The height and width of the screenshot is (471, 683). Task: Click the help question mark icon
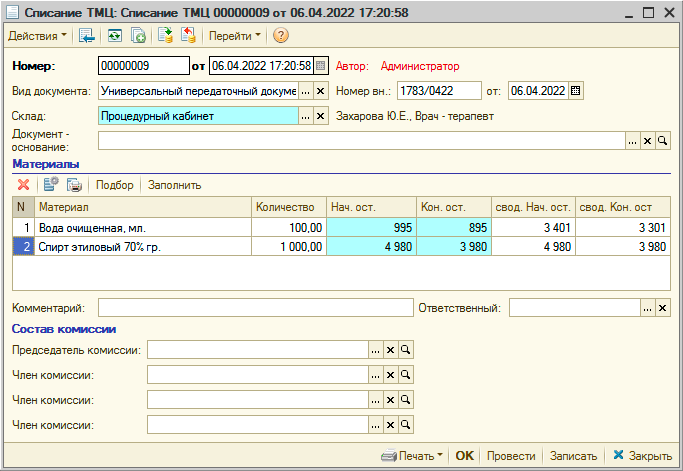[281, 36]
